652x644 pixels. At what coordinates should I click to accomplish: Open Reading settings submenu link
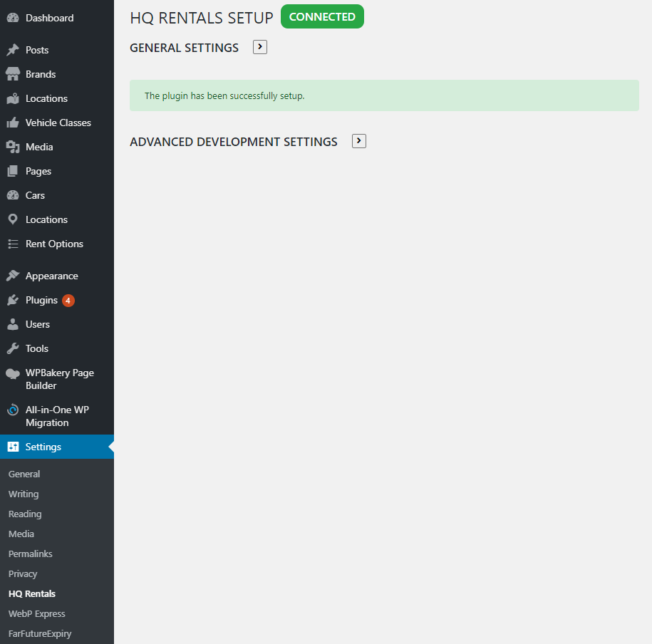[x=25, y=514]
